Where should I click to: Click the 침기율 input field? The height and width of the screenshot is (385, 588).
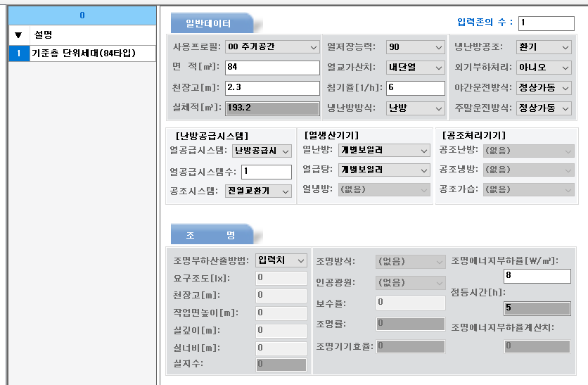tap(415, 88)
